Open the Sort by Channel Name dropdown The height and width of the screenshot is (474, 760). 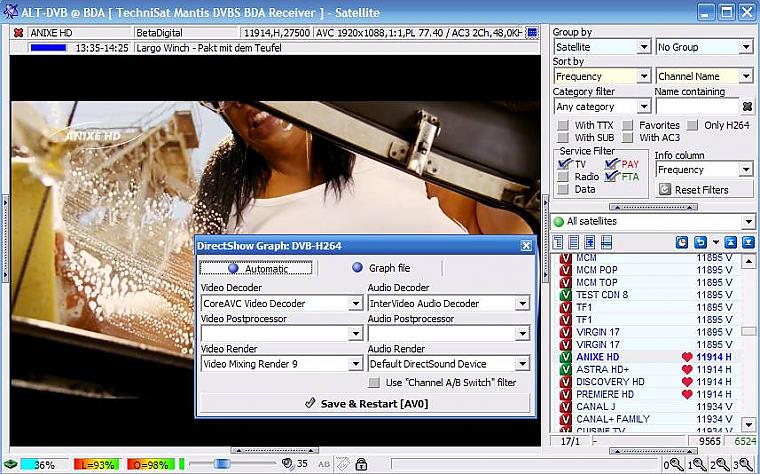(x=746, y=76)
